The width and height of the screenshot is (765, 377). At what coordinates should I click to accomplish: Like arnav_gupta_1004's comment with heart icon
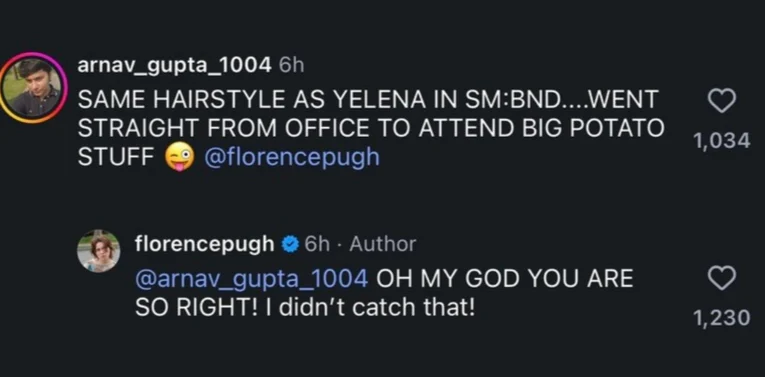tap(721, 101)
